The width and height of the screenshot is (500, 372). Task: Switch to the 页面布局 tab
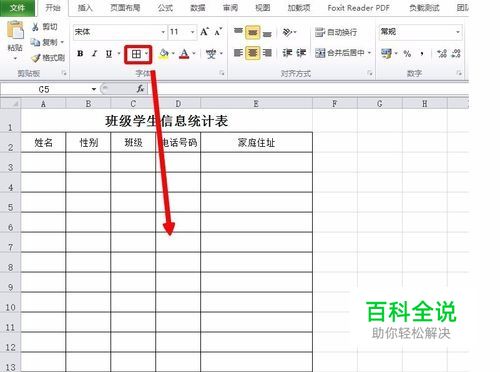click(125, 8)
